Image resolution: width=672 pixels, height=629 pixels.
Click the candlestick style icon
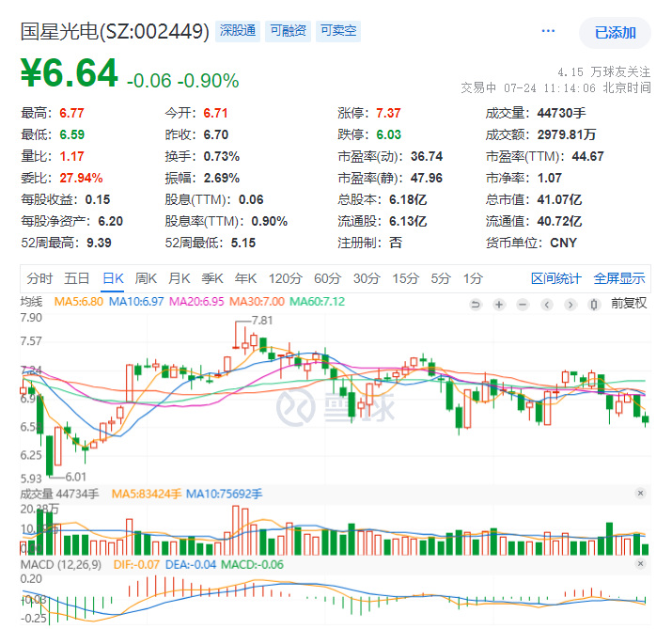(594, 305)
